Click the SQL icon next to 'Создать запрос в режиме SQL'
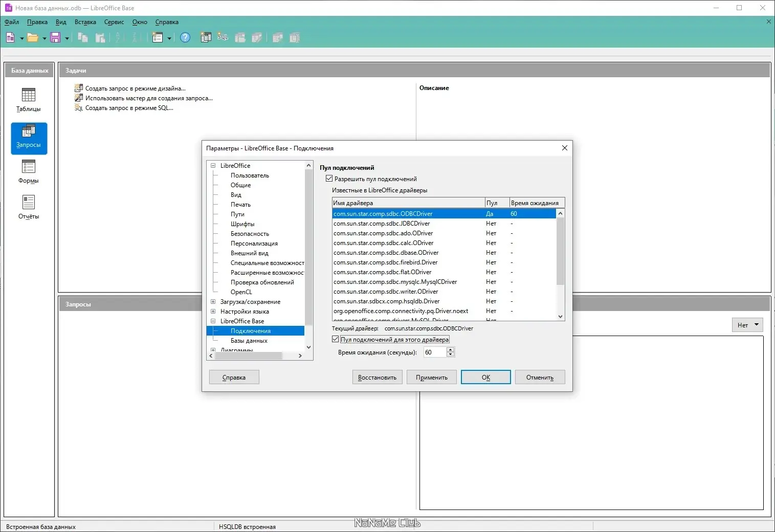Screen dimensions: 775x532 coord(78,107)
